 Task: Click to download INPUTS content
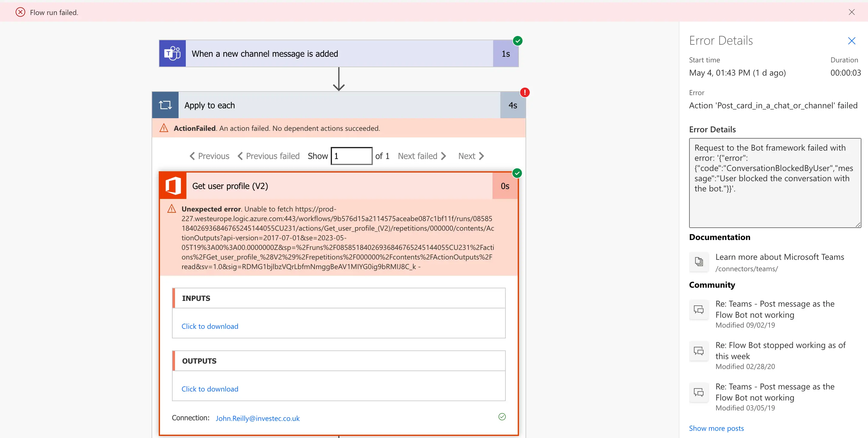tap(209, 326)
